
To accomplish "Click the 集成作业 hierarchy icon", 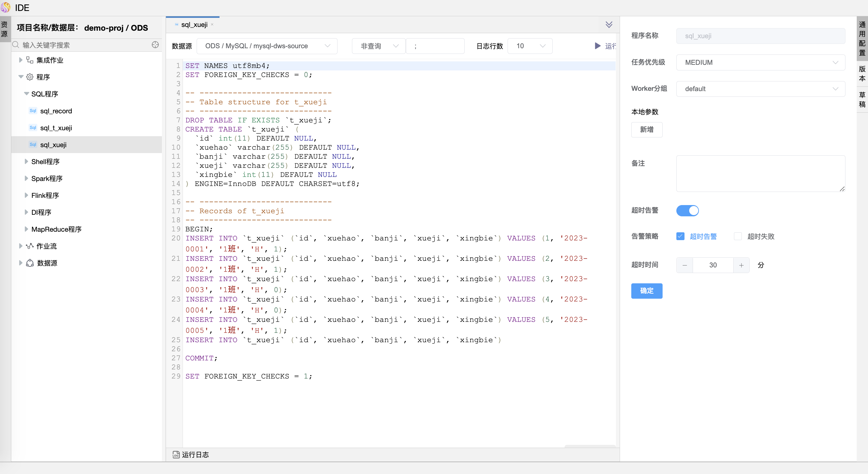I will tap(30, 60).
